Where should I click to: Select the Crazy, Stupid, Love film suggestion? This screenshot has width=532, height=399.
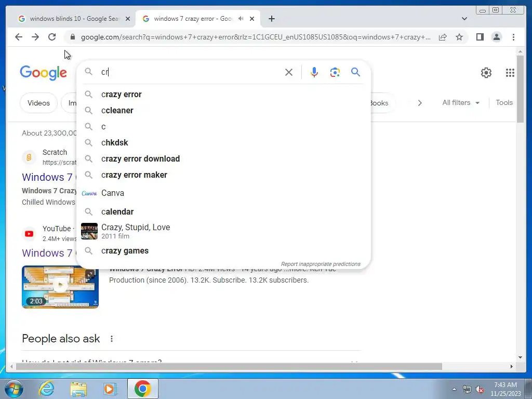click(x=223, y=231)
